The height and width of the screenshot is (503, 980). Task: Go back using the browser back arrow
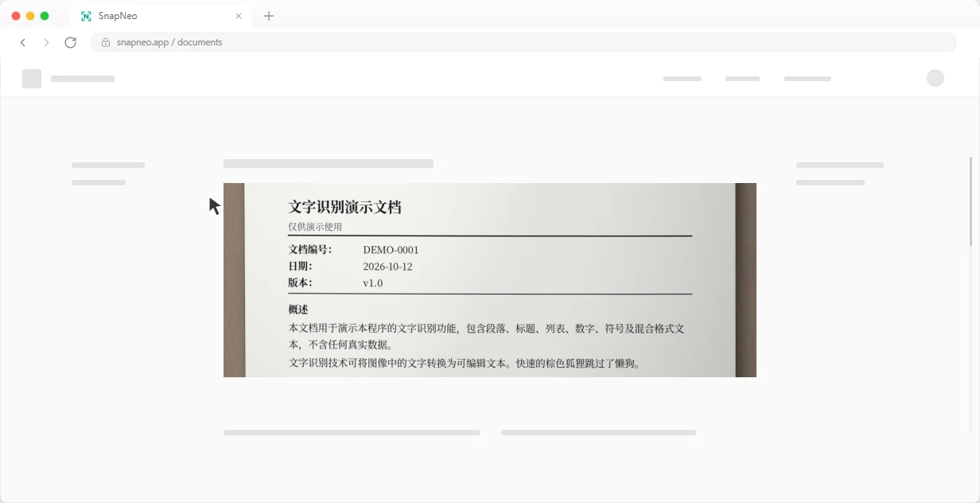pyautogui.click(x=23, y=42)
